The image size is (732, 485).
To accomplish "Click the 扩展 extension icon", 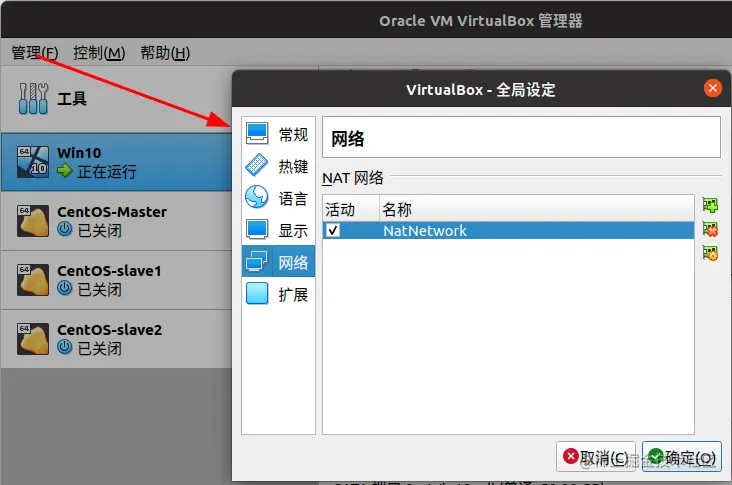I will pyautogui.click(x=257, y=293).
